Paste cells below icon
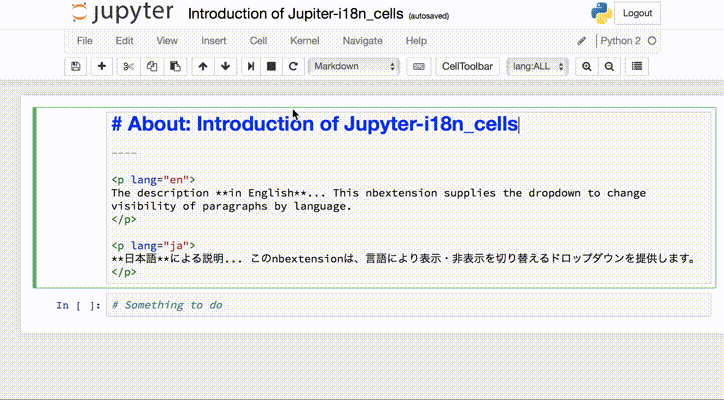The height and width of the screenshot is (400, 724). coord(175,67)
